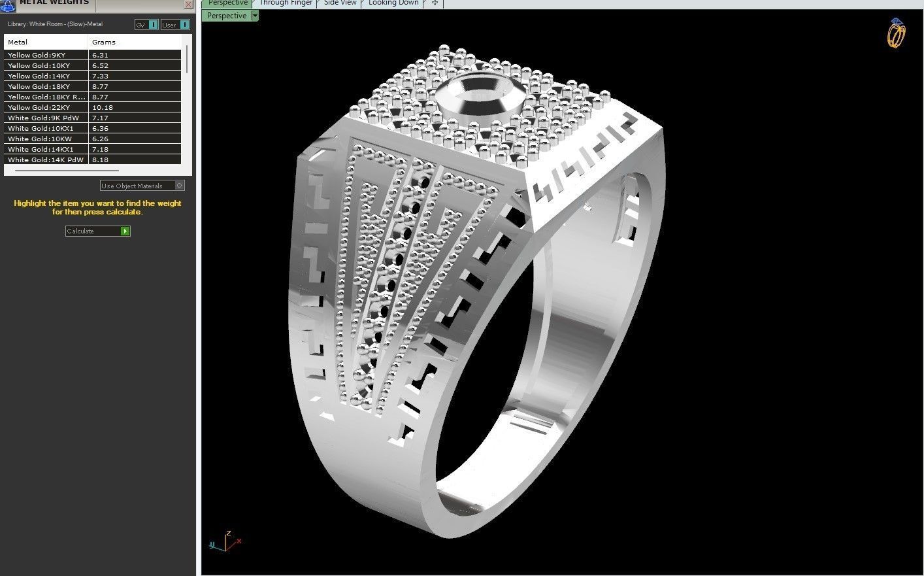Click the 6.52 grams value
The width and height of the screenshot is (924, 576).
point(100,66)
